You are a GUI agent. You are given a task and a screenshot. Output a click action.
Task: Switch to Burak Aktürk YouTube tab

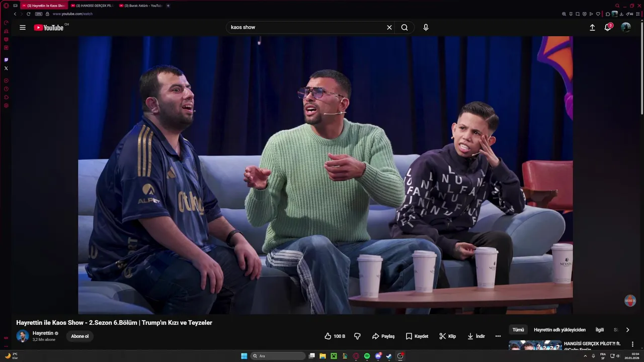(x=141, y=6)
